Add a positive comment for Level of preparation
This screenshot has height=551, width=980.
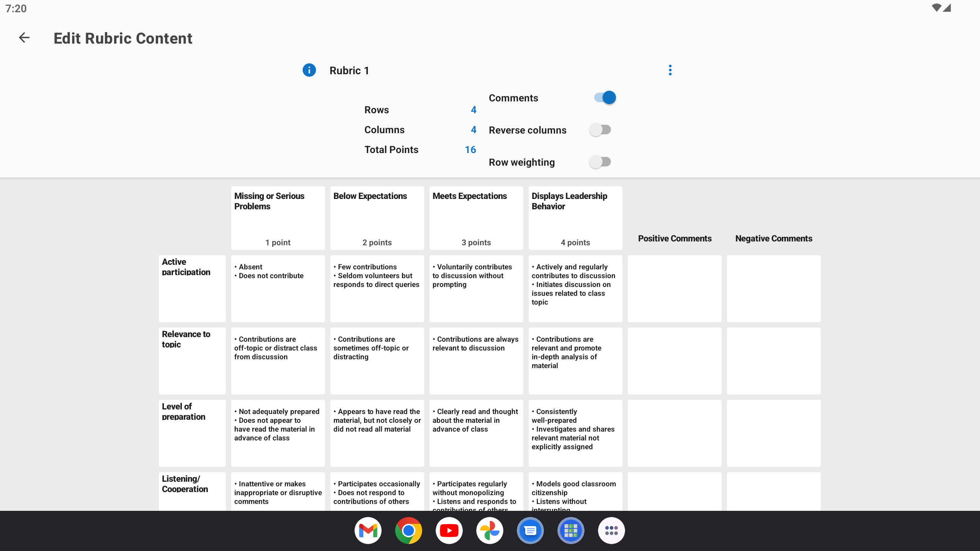click(675, 433)
